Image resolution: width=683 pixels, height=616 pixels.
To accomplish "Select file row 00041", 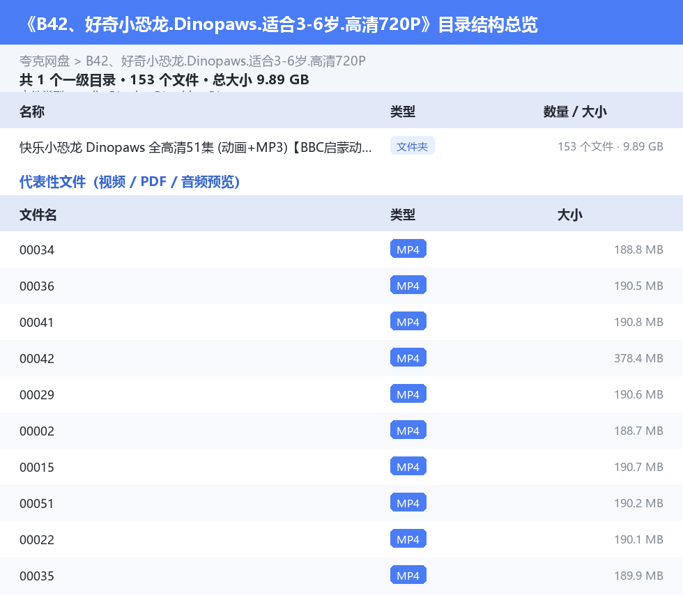I will (341, 322).
